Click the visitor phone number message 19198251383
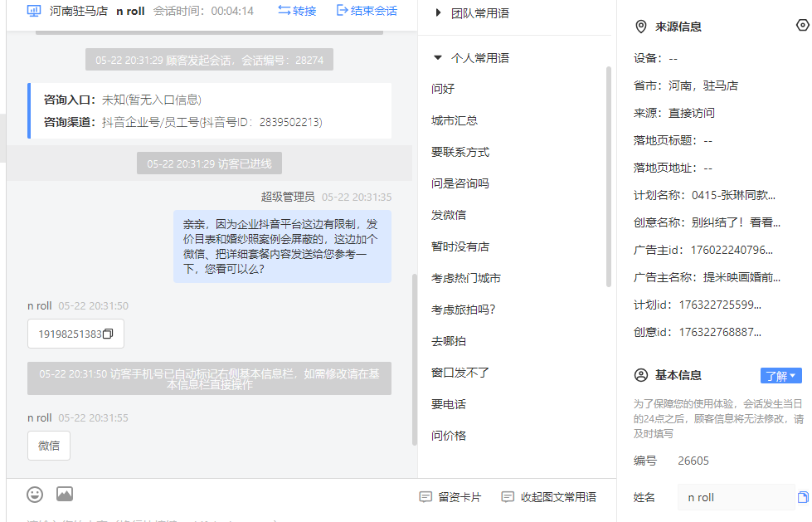 tap(75, 334)
